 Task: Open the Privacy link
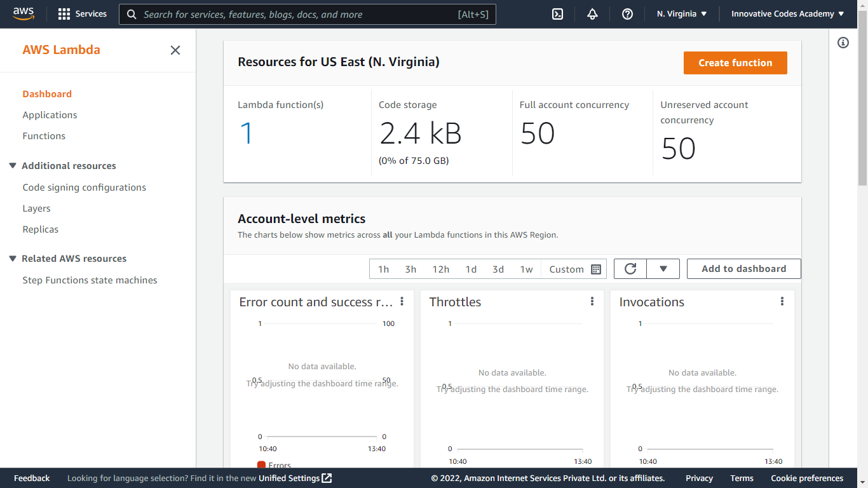click(x=699, y=478)
